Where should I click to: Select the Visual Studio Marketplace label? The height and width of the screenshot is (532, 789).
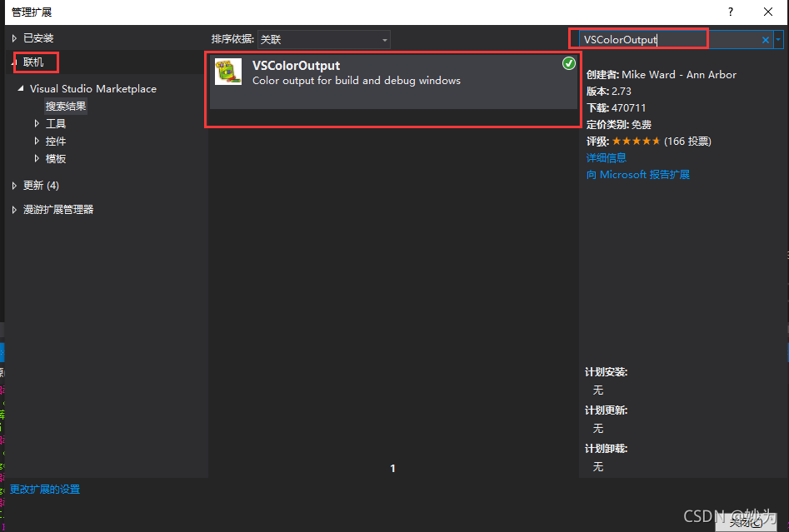93,89
